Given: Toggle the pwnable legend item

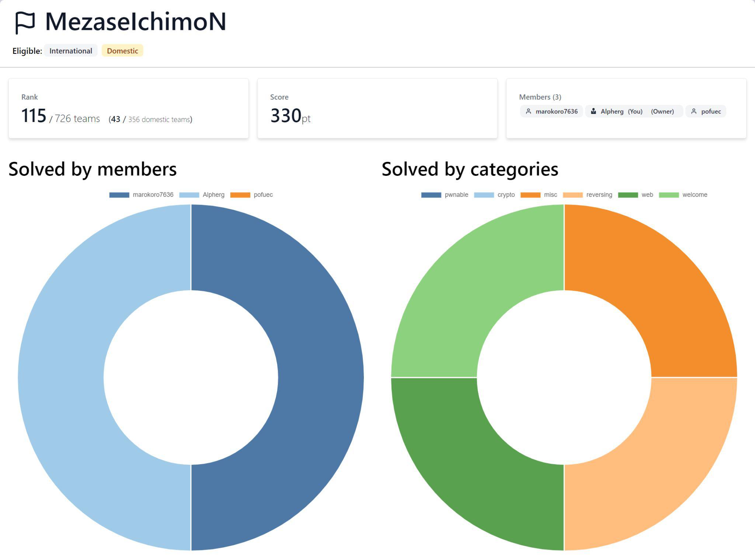Looking at the screenshot, I should click(x=445, y=195).
